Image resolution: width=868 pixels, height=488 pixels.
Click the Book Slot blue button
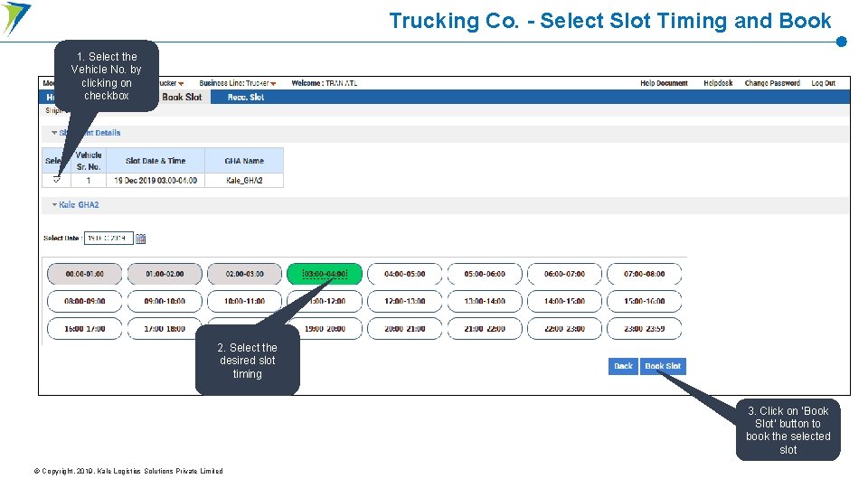click(663, 366)
